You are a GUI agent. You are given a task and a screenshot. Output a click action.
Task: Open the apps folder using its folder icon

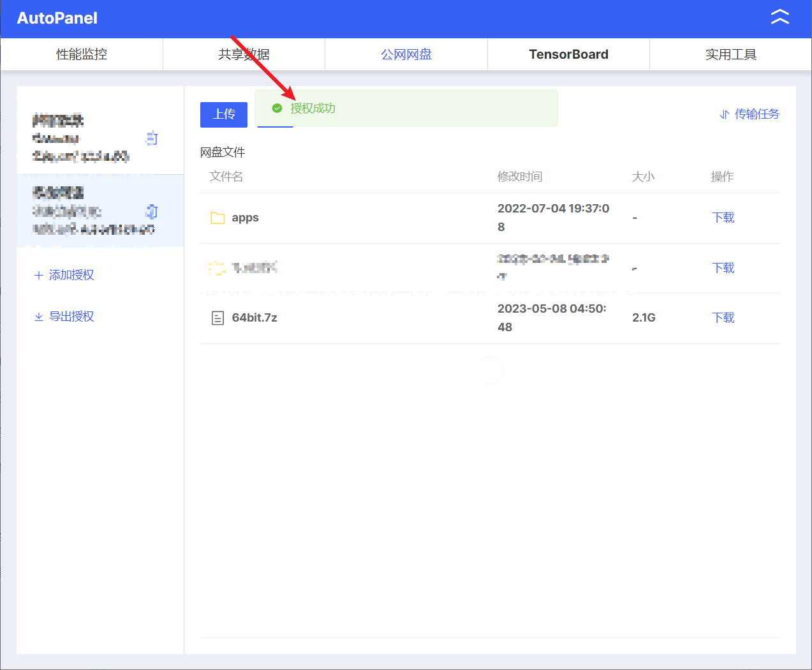click(217, 218)
